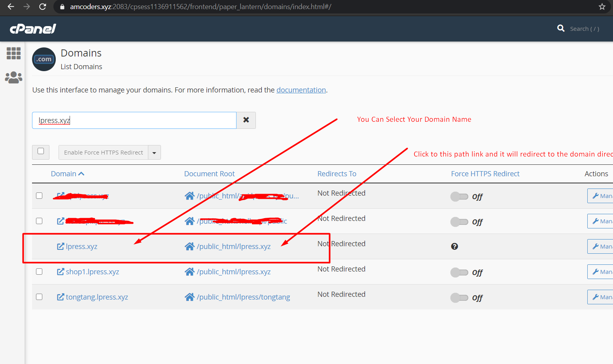Open the documentation link

[301, 90]
